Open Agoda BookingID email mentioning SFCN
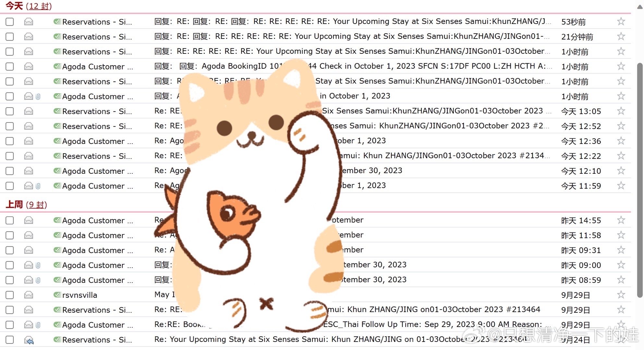The height and width of the screenshot is (350, 644). [x=353, y=66]
